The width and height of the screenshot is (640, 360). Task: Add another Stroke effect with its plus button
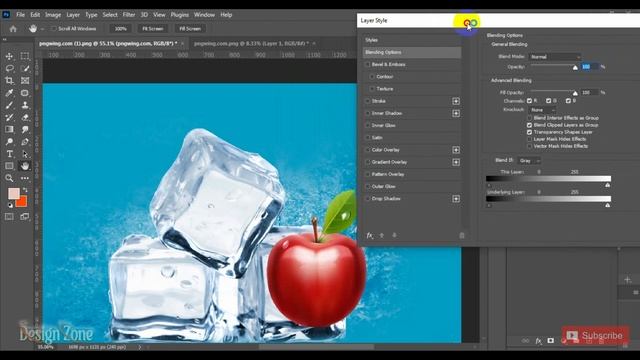click(x=456, y=101)
